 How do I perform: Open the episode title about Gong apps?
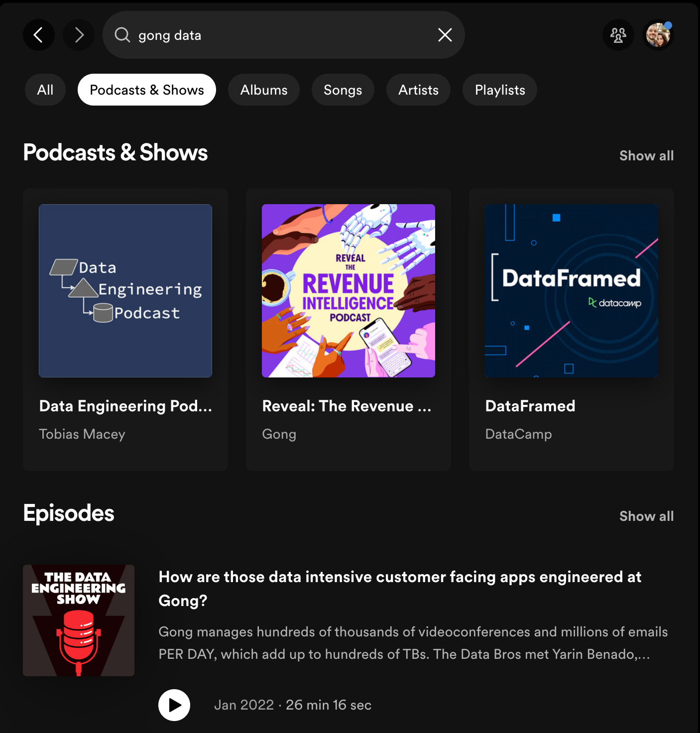tap(400, 589)
